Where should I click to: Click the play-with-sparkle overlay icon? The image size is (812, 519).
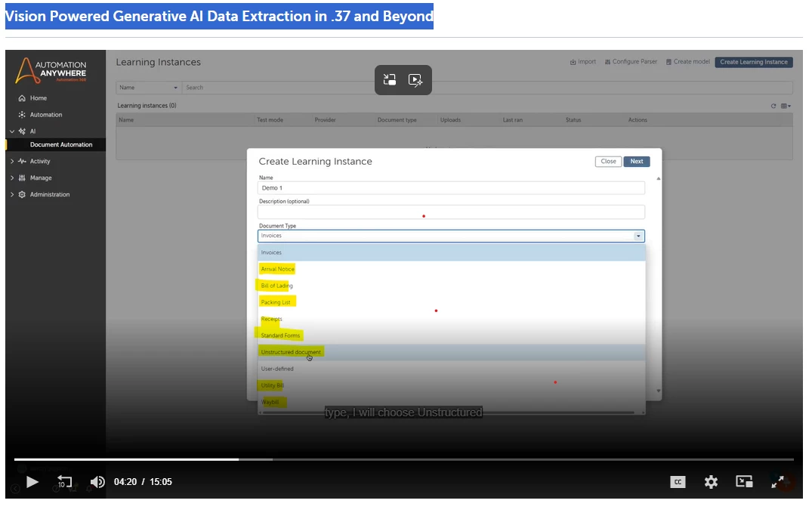tap(415, 80)
